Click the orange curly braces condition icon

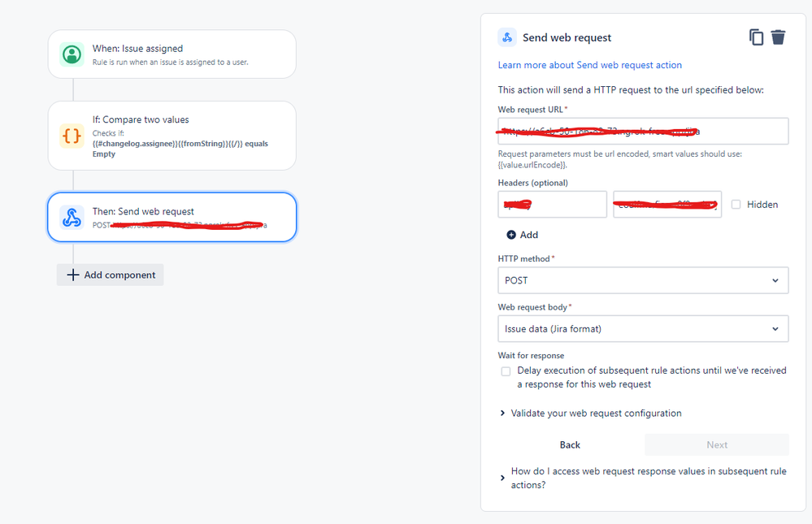(72, 136)
